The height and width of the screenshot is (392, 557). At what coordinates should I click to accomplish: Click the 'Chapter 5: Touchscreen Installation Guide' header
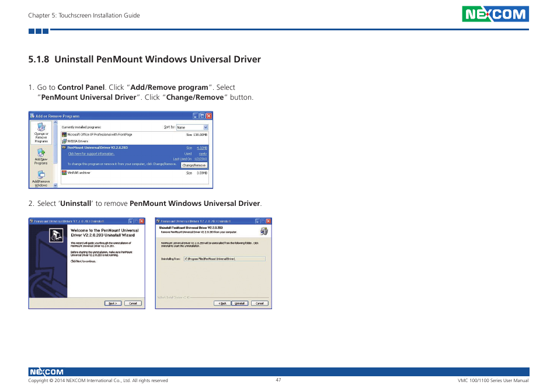point(84,15)
